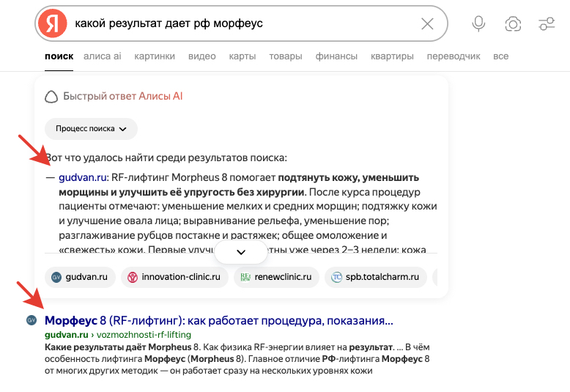Open image search camera icon
Image resolution: width=570 pixels, height=392 pixels.
pyautogui.click(x=513, y=24)
